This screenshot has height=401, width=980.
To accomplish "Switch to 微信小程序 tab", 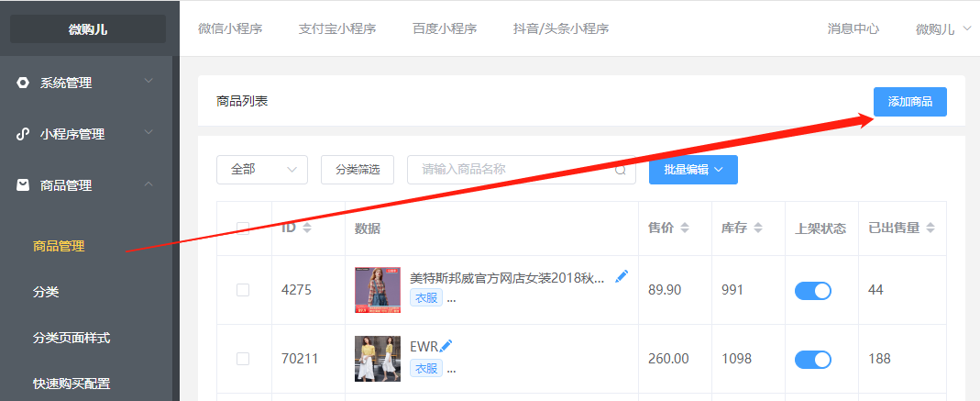I will coord(230,28).
